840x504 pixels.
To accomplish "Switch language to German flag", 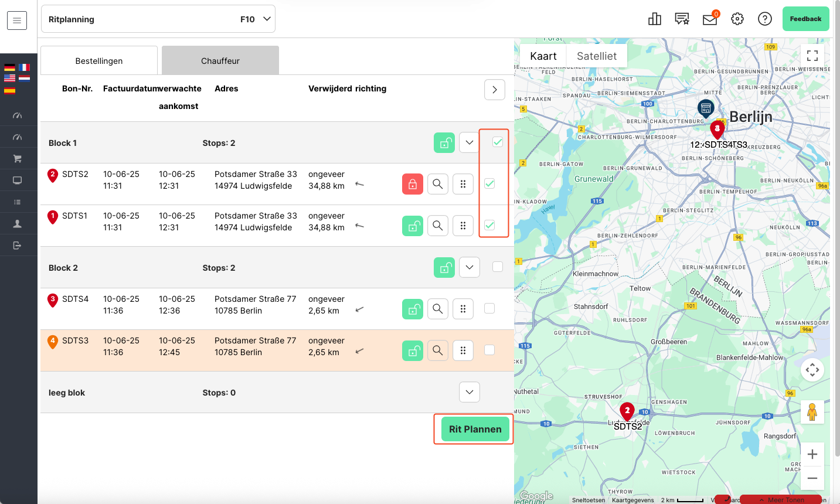I will tap(9, 67).
